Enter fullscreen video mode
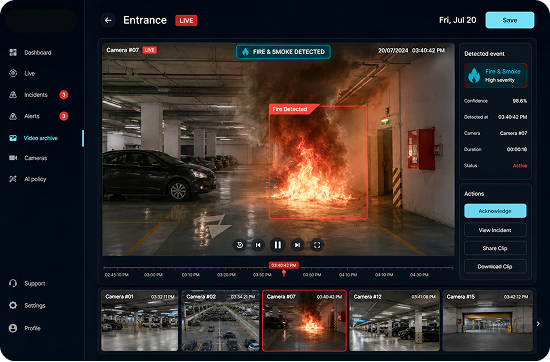Image resolution: width=550 pixels, height=362 pixels. 317,245
